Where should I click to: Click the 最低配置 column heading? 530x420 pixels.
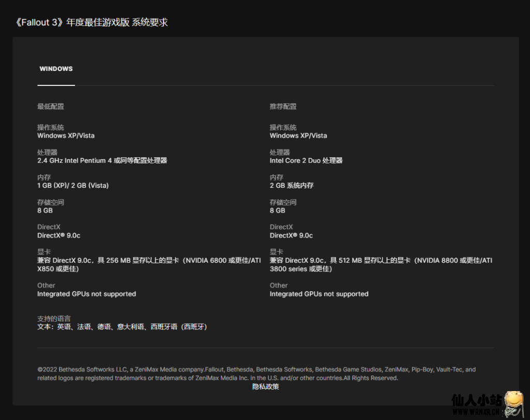[x=51, y=107]
